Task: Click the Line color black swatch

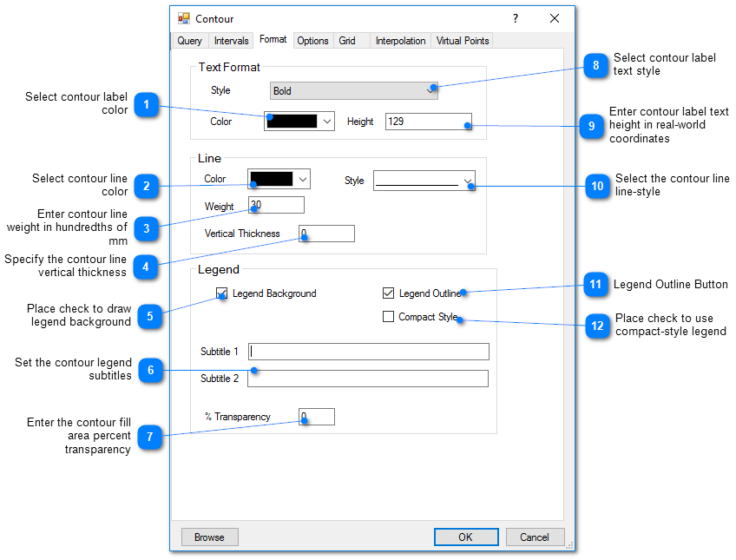Action: (271, 179)
